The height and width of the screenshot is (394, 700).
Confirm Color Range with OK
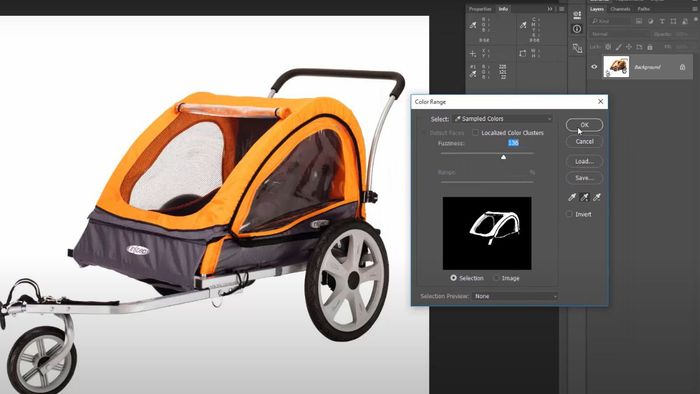pos(584,125)
